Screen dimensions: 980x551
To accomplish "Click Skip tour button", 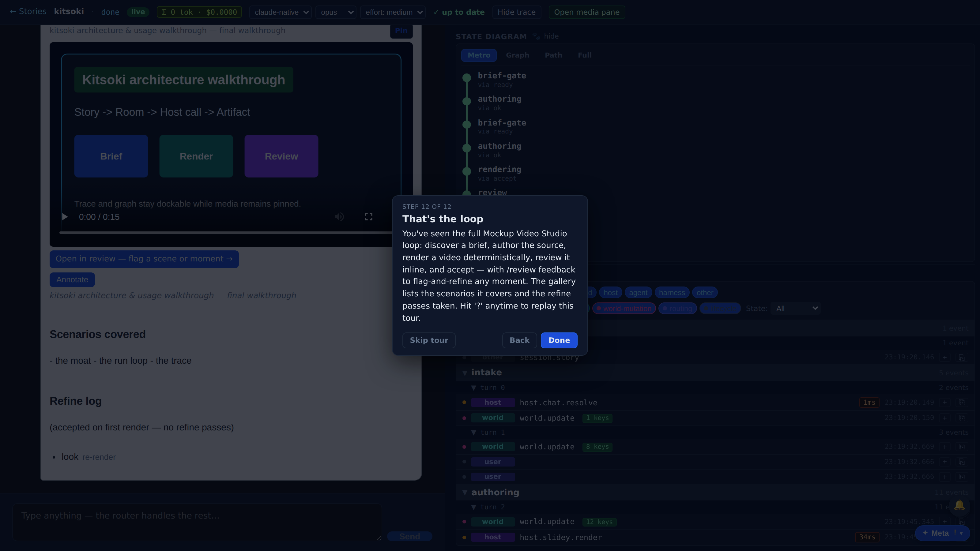I will [429, 340].
